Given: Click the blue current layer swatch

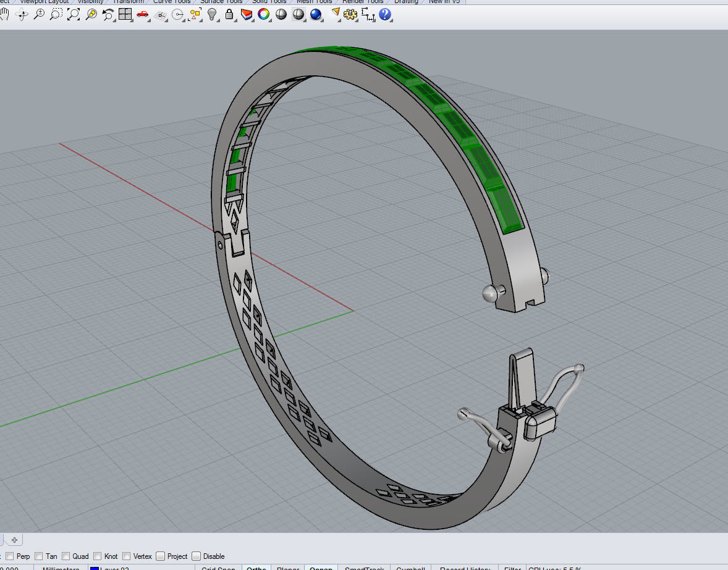Looking at the screenshot, I should tap(95, 568).
